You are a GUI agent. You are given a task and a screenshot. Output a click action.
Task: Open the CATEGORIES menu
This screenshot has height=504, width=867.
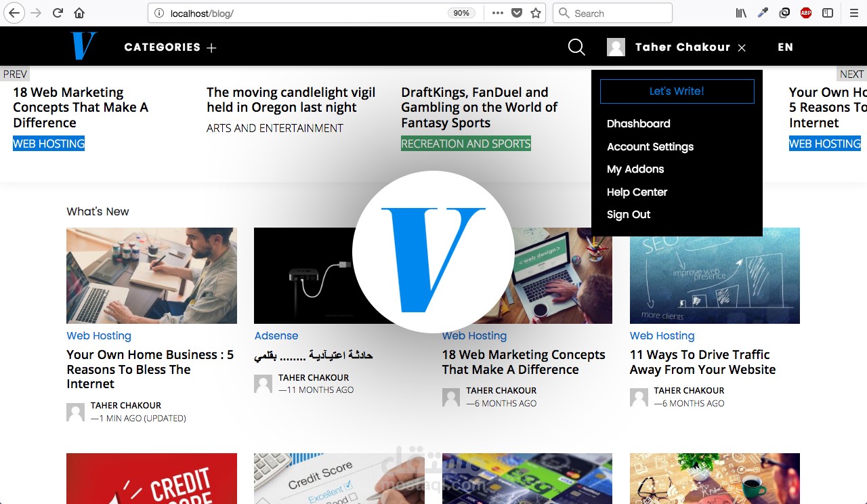point(163,47)
